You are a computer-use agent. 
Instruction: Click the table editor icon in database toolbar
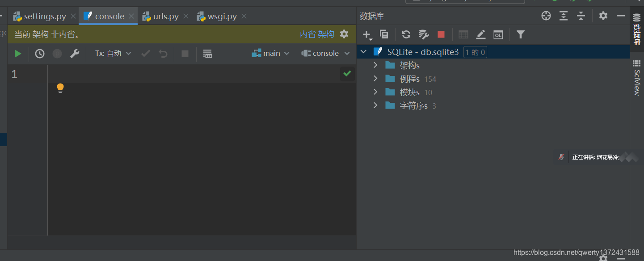[463, 34]
